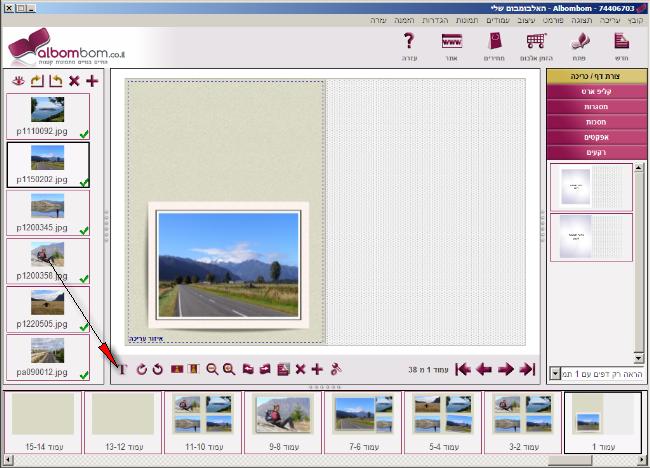Image resolution: width=650 pixels, height=468 pixels.
Task: Select the text tool (T icon)
Action: pyautogui.click(x=122, y=369)
